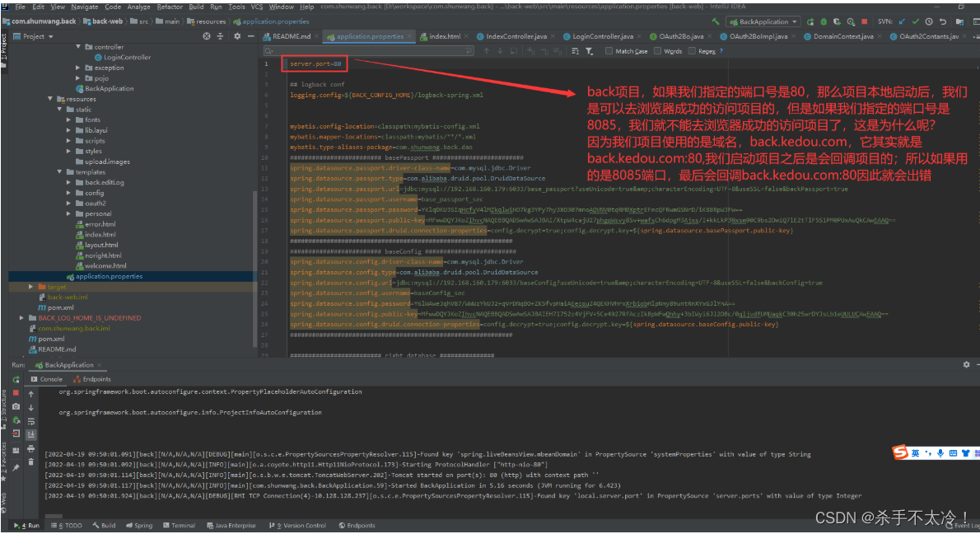
Task: Open the Java Enterprise tool window
Action: click(x=231, y=525)
